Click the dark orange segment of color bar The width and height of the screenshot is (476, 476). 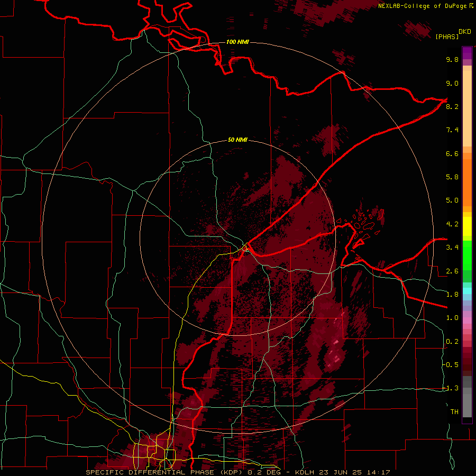click(x=467, y=182)
